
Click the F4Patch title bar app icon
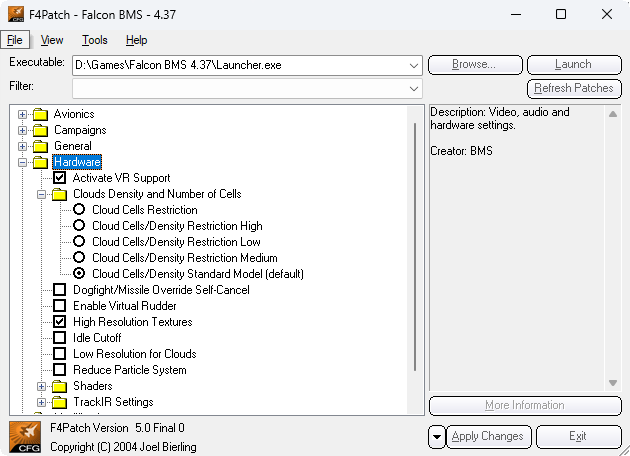[16, 14]
